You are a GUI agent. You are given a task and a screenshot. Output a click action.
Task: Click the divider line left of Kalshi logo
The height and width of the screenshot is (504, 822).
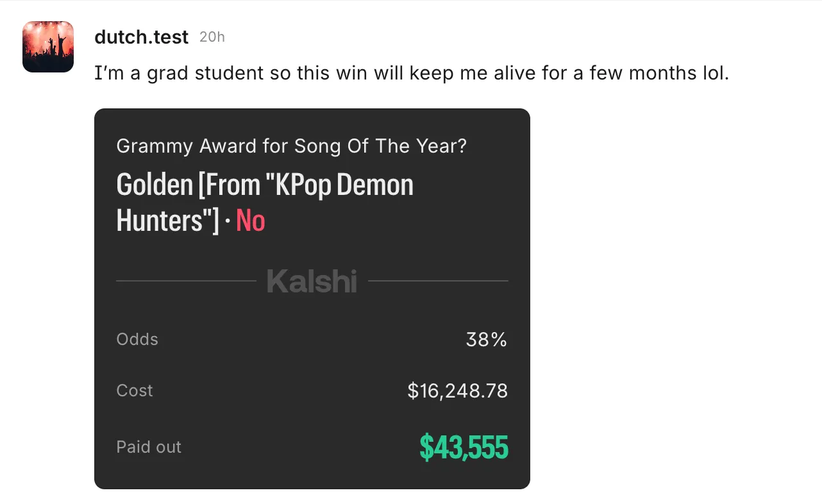click(186, 281)
